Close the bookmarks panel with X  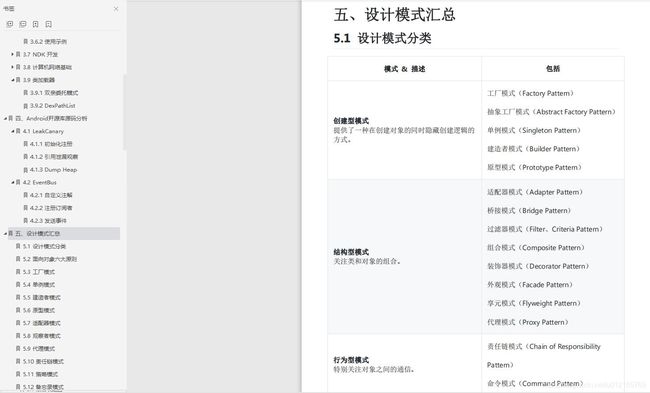tap(116, 8)
